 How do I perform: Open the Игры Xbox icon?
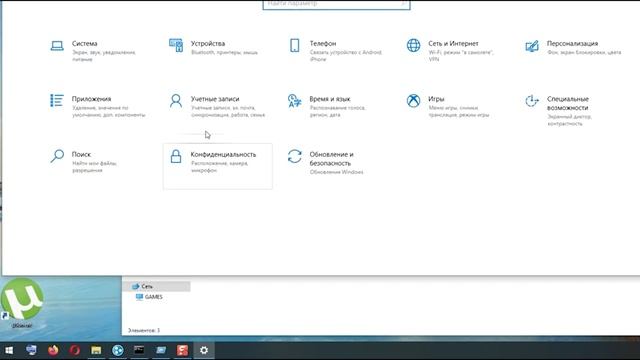[413, 100]
